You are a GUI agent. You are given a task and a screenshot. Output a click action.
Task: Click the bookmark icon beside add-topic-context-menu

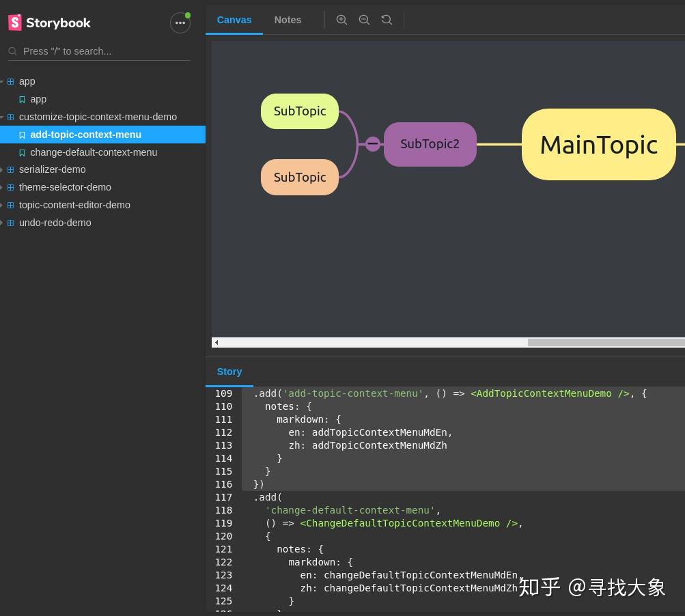[x=22, y=135]
